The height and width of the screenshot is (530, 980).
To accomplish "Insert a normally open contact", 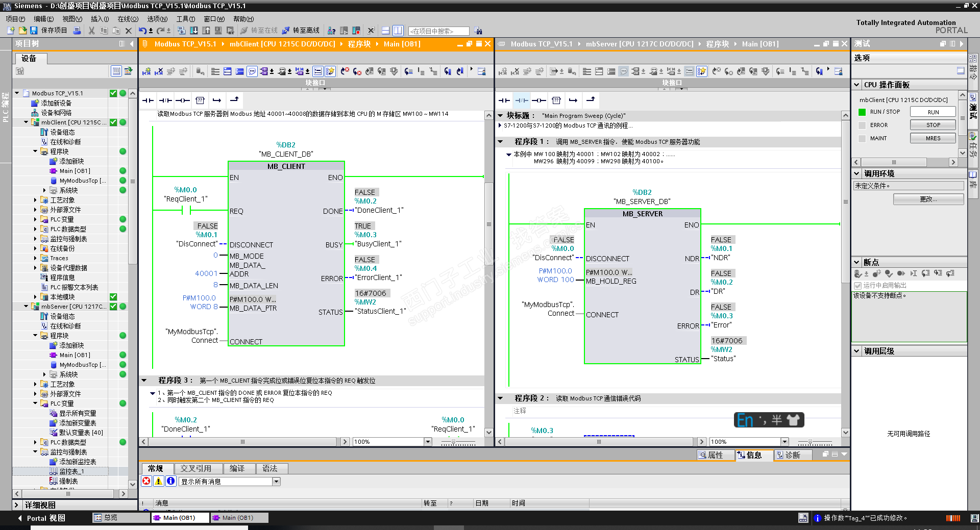I will (148, 100).
